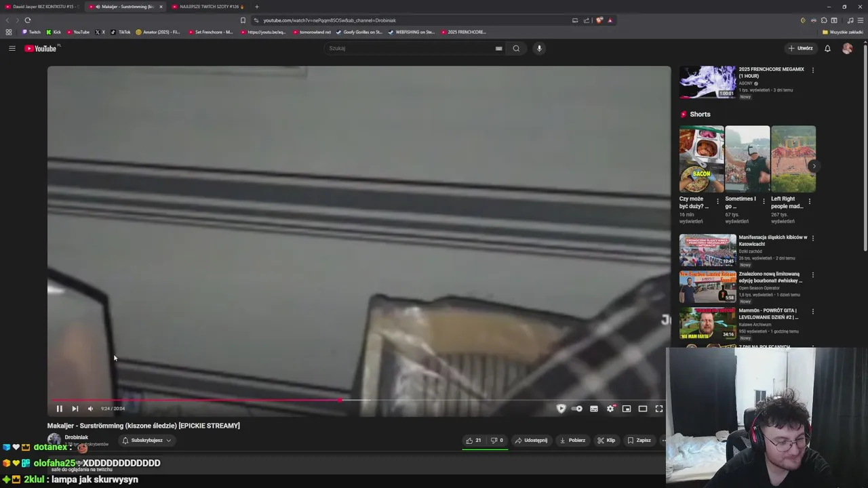This screenshot has width=868, height=488.
Task: Switch to NAJLEPSZE TWITCH SZOTY tab
Action: (x=209, y=7)
